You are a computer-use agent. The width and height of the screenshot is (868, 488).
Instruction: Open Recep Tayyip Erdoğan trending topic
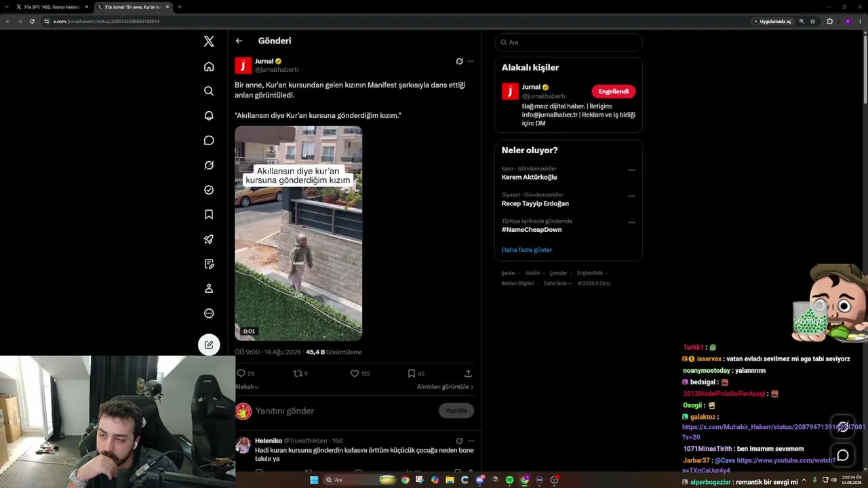[535, 203]
